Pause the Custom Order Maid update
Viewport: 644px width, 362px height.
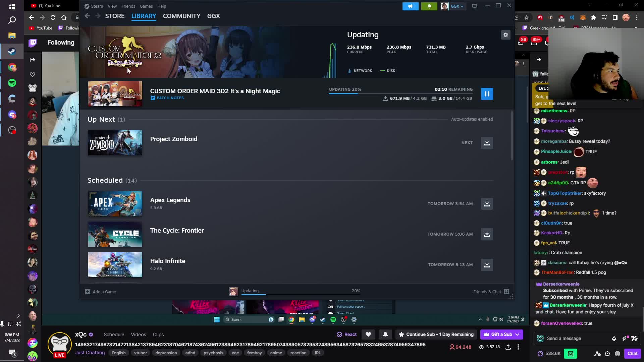coord(487,94)
